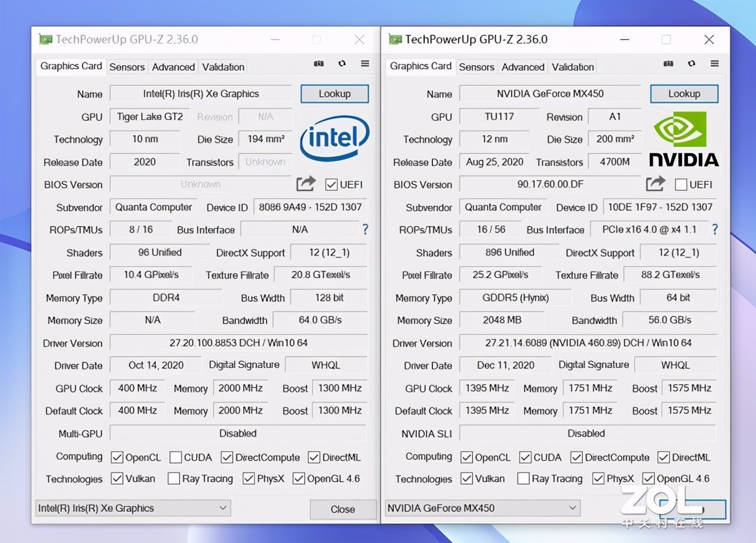Click the Lookup button for the MX450
The width and height of the screenshot is (756, 543).
pos(684,93)
